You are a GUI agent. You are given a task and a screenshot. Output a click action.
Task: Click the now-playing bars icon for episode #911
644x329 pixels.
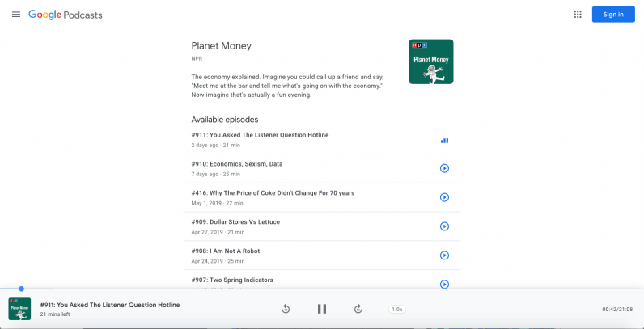coord(444,140)
